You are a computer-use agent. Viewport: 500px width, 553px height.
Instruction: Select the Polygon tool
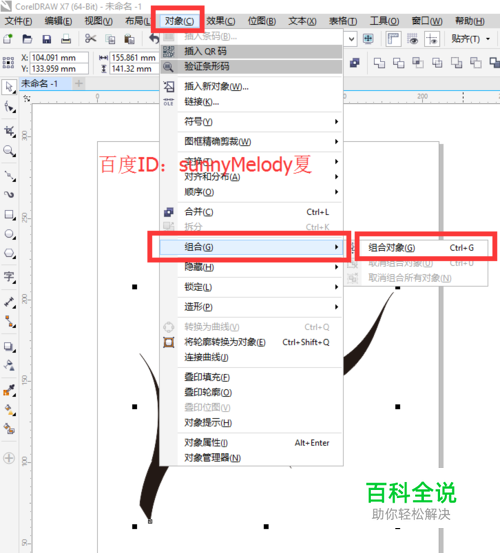click(x=9, y=253)
